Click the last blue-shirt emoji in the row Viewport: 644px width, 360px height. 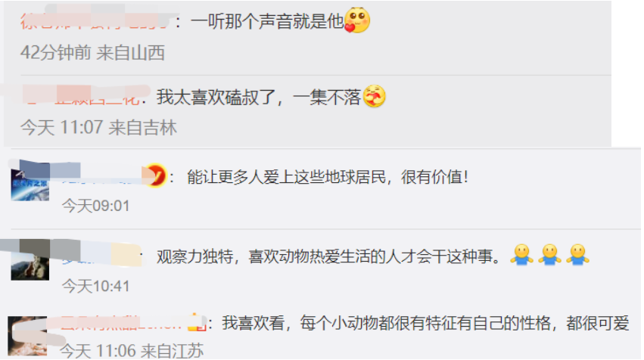point(577,255)
